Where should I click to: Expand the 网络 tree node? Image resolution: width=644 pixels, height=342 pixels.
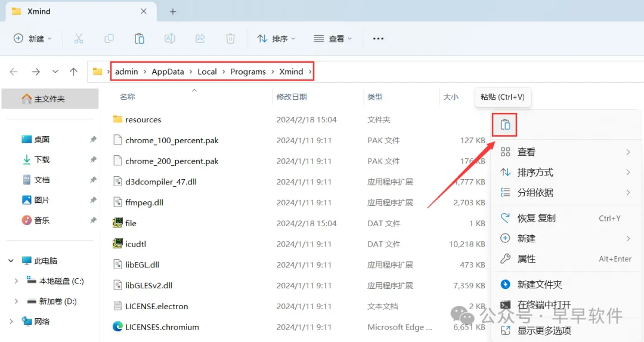point(11,322)
